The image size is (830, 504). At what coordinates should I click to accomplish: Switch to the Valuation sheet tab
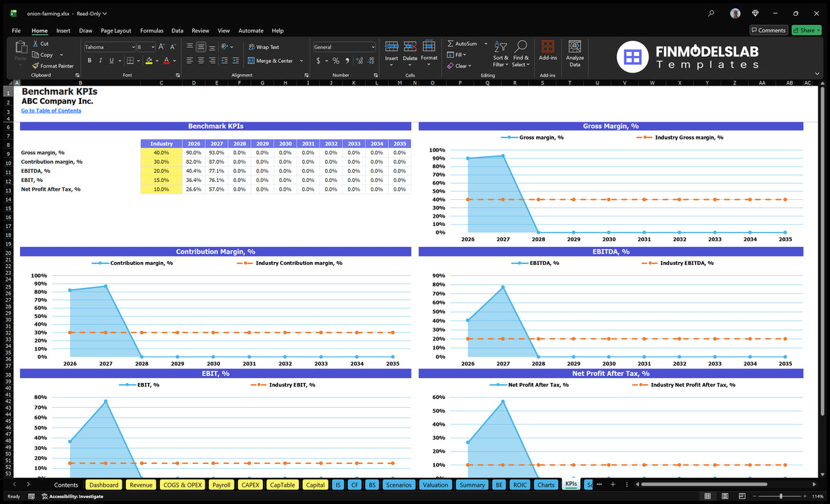[x=435, y=485]
